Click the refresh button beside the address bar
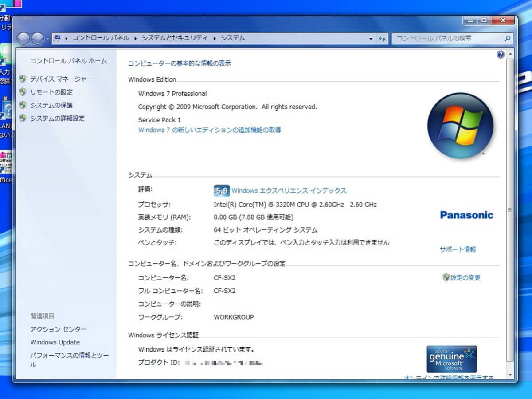532x399 pixels. point(382,39)
